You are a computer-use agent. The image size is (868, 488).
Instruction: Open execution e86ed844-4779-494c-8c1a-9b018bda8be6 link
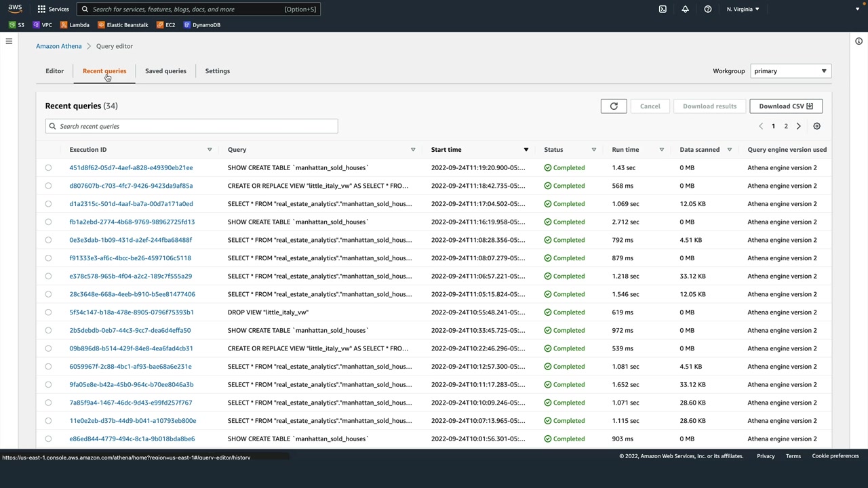pos(132,439)
